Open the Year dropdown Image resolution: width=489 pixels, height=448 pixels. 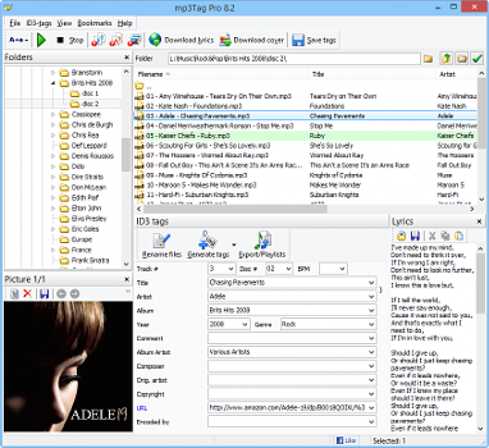coord(245,324)
